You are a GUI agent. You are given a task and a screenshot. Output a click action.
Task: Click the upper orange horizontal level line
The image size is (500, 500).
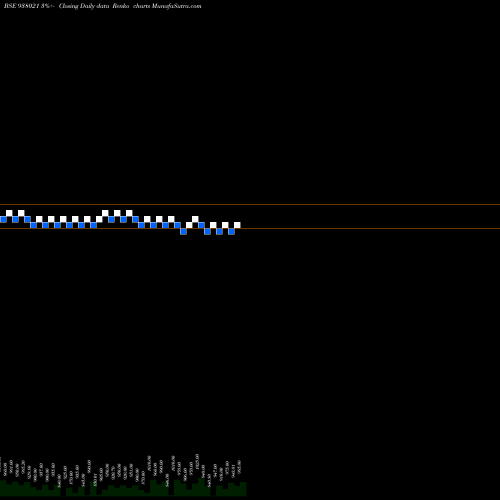(x=250, y=204)
